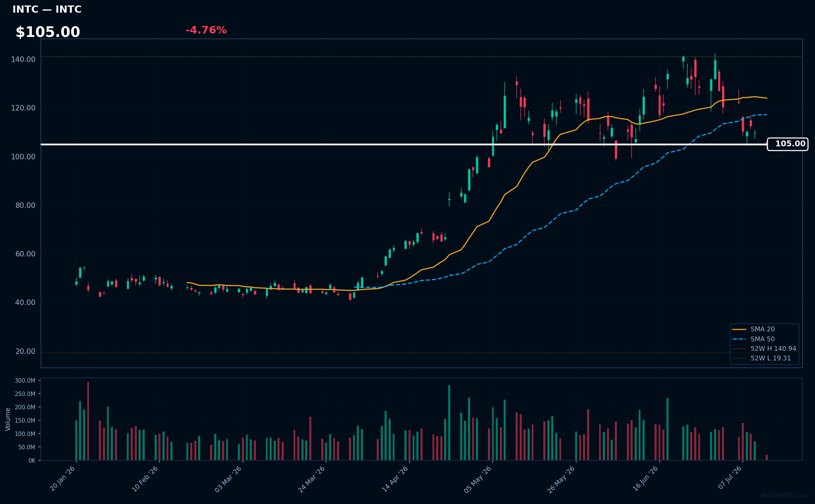The width and height of the screenshot is (815, 504).
Task: Click the 40.00 price axis label
Action: (x=25, y=303)
